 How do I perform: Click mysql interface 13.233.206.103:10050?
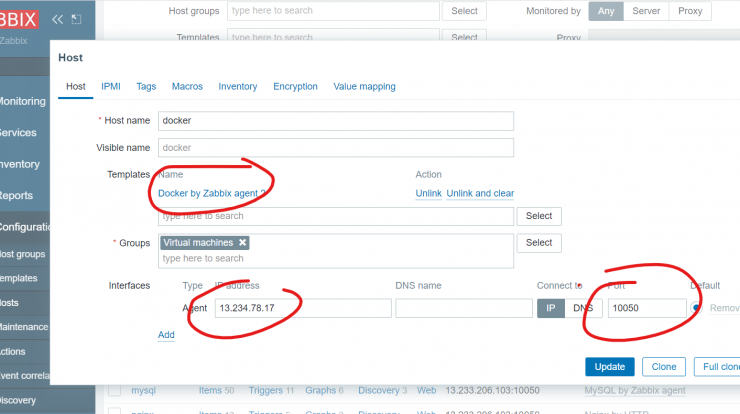(x=492, y=390)
